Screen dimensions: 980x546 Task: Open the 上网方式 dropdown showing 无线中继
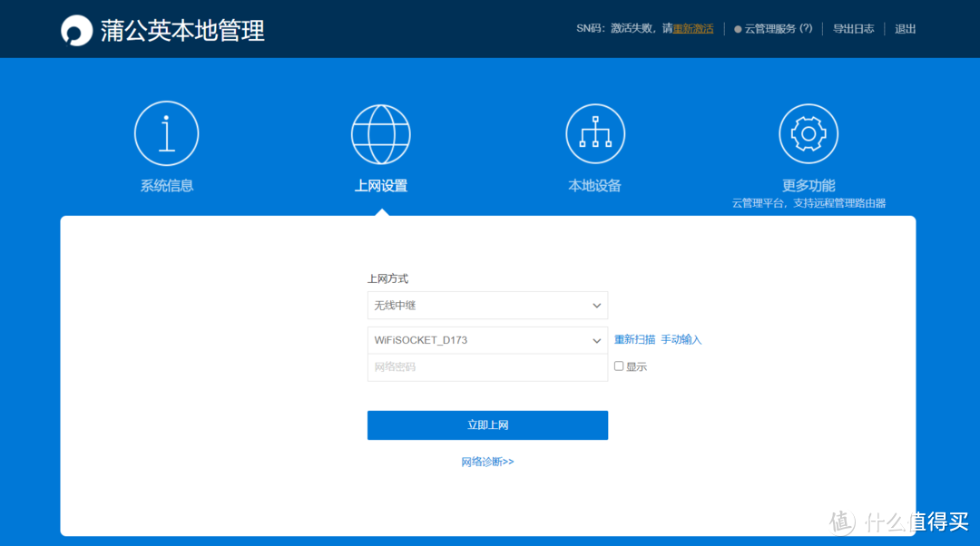click(487, 306)
